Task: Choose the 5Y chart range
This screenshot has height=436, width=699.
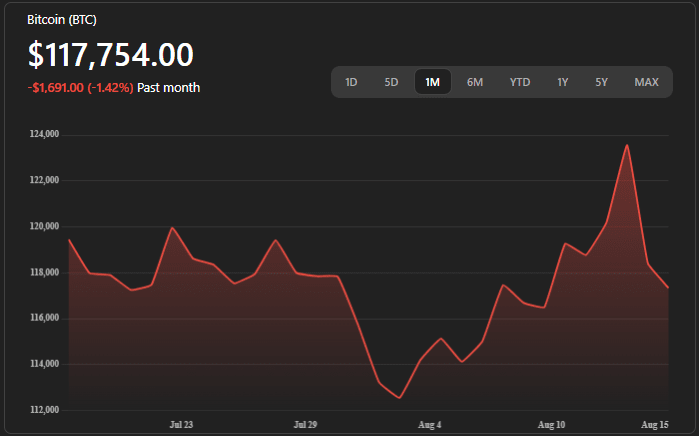Action: click(601, 82)
